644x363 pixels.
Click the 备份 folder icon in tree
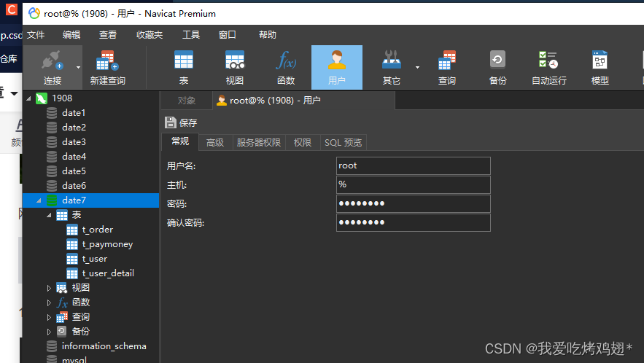tap(61, 332)
